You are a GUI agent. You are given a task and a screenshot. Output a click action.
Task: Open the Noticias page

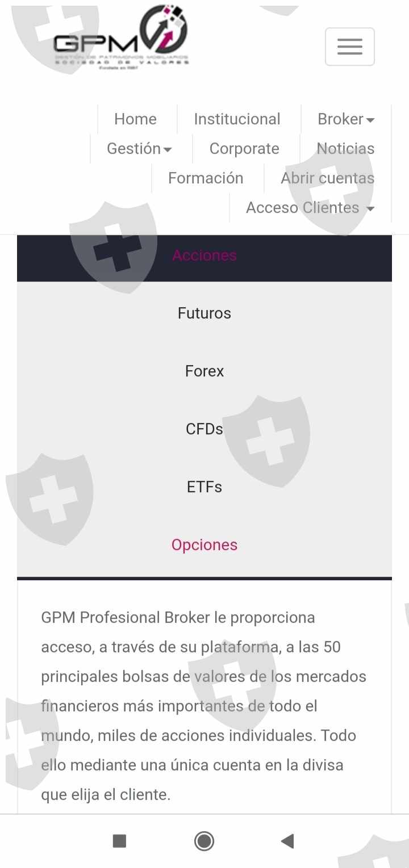pyautogui.click(x=345, y=149)
